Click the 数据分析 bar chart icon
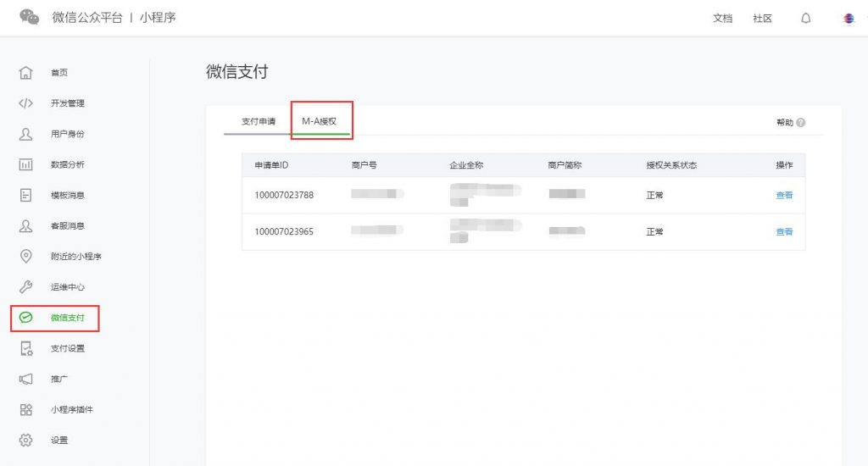 pos(26,164)
